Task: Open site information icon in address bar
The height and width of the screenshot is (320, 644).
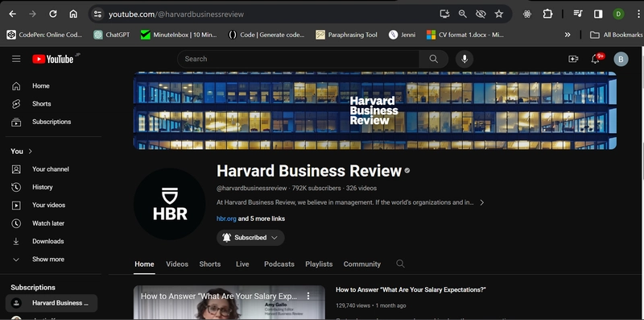Action: pyautogui.click(x=97, y=14)
